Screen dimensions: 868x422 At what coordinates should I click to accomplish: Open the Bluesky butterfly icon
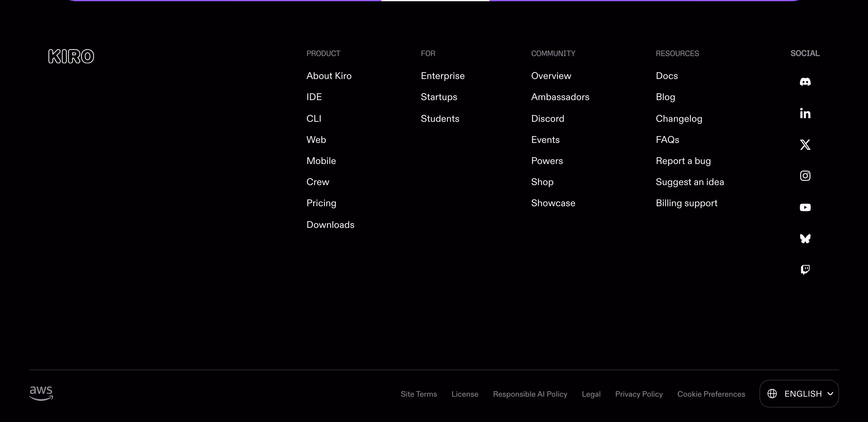[x=805, y=239]
